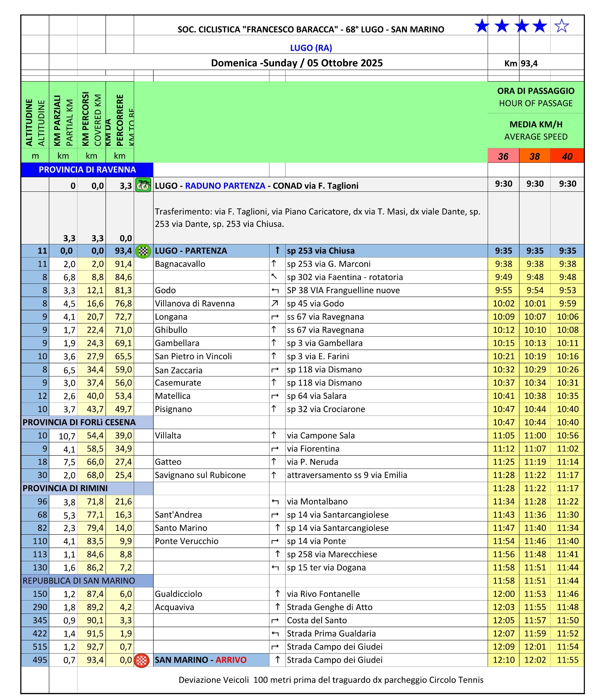Click the green bicycle icon beside Lugo raduno
The width and height of the screenshot is (606, 700).
point(143,185)
